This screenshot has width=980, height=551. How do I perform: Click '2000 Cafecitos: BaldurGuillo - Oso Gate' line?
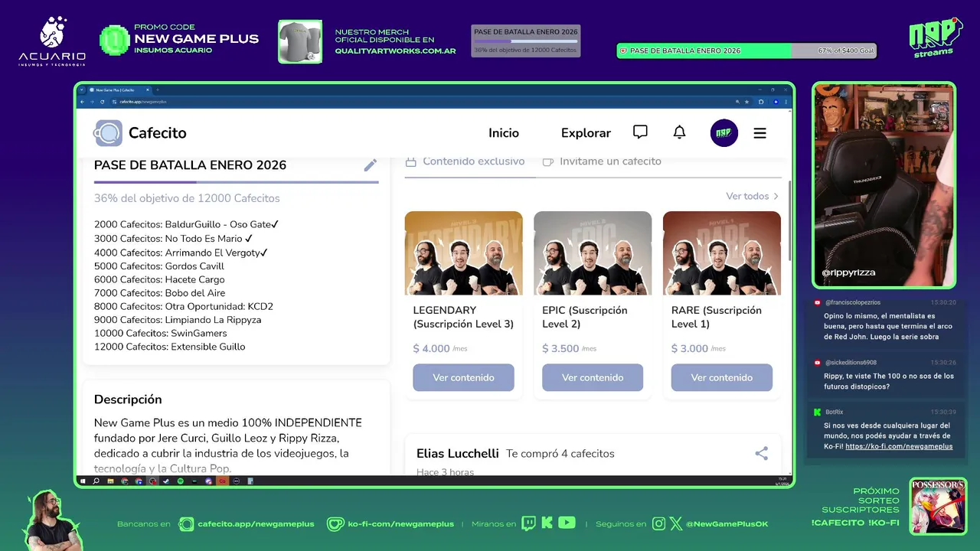(x=186, y=225)
